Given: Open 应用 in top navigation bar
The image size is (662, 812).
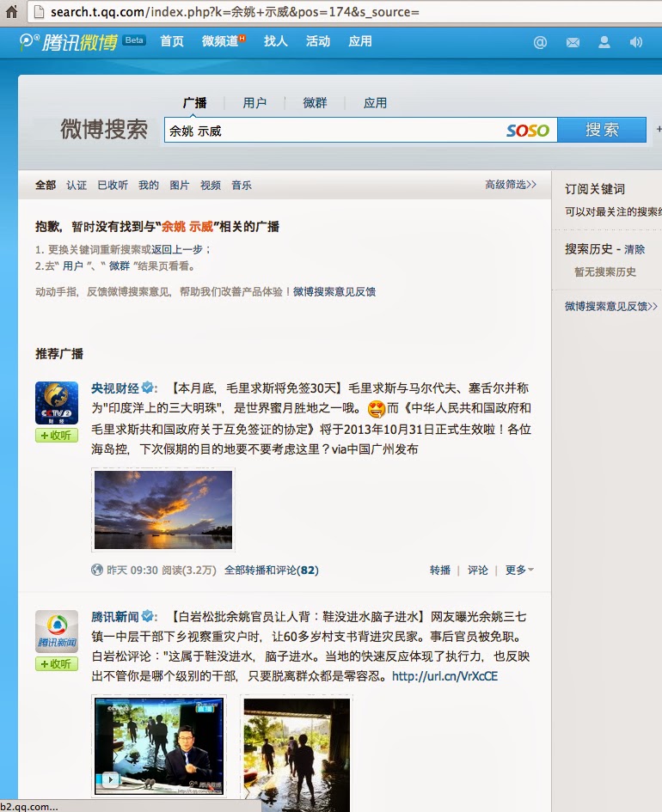Looking at the screenshot, I should click(360, 41).
